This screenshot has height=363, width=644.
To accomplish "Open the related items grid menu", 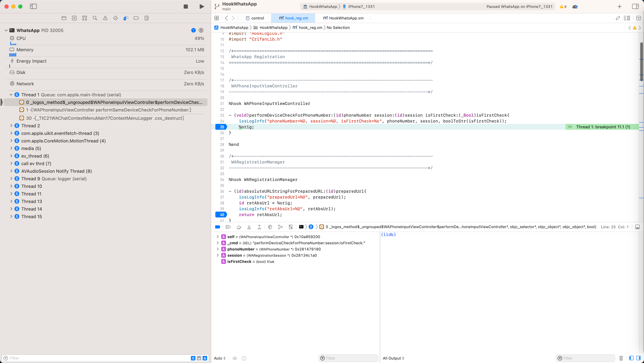I will 217,18.
